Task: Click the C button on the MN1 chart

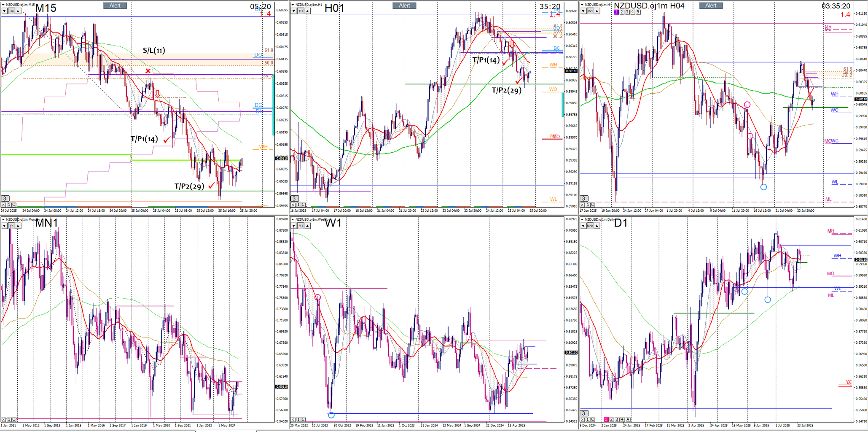Action: pos(14,419)
